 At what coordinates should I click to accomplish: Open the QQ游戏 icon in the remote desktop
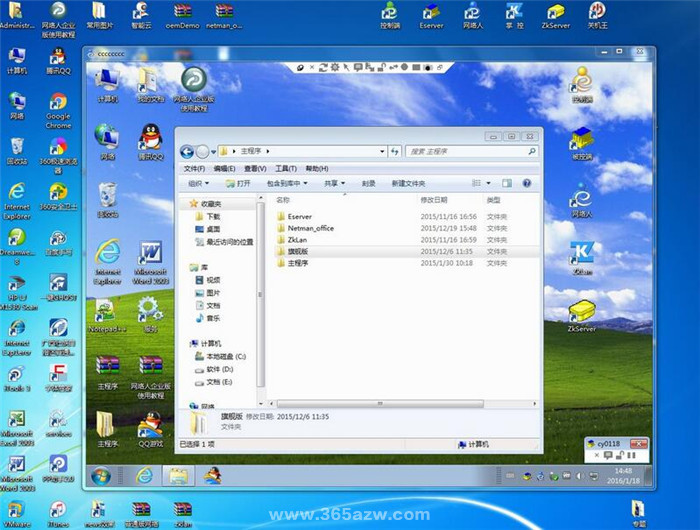pos(150,429)
